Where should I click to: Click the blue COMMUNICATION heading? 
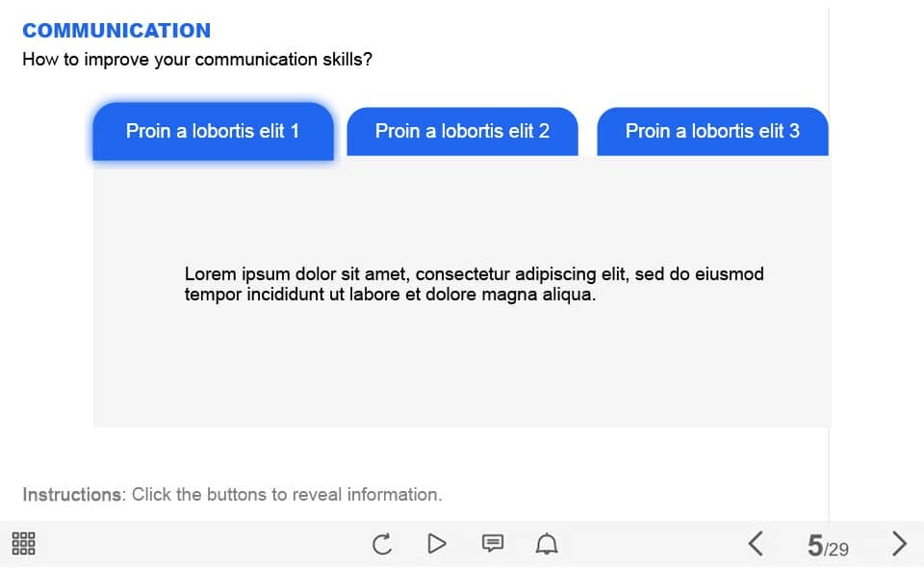(116, 31)
